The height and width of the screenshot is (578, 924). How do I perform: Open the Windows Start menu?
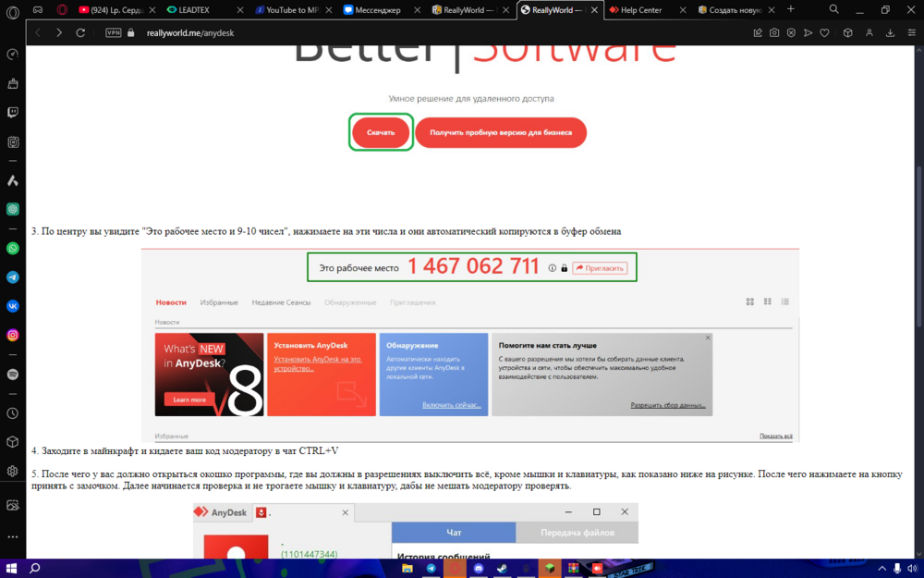point(12,568)
